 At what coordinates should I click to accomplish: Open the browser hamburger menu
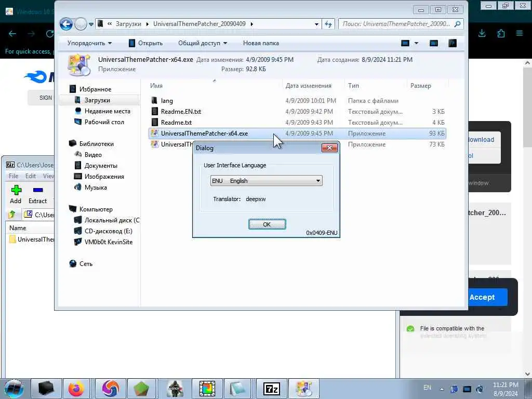(520, 33)
